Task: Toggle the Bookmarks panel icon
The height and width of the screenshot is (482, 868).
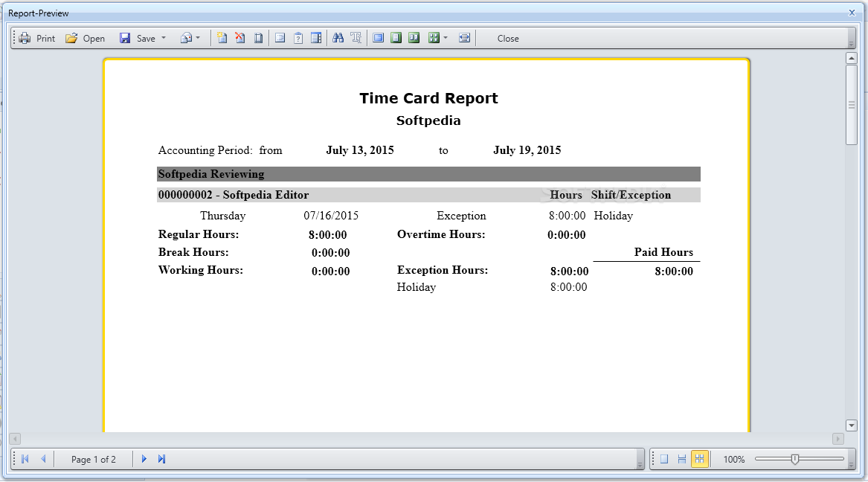Action: [x=280, y=38]
